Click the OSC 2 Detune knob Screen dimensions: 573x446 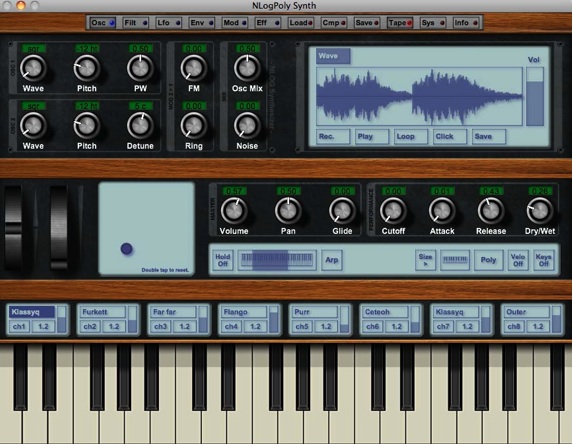pyautogui.click(x=140, y=126)
